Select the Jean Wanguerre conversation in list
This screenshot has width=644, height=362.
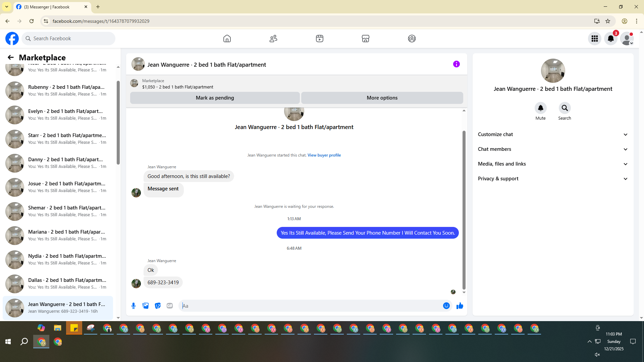coord(58,308)
